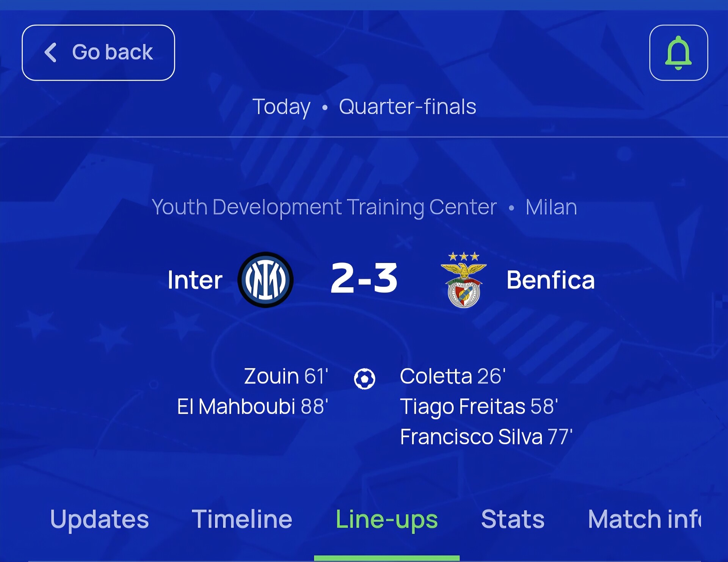Select the Line-ups tab

click(x=386, y=519)
